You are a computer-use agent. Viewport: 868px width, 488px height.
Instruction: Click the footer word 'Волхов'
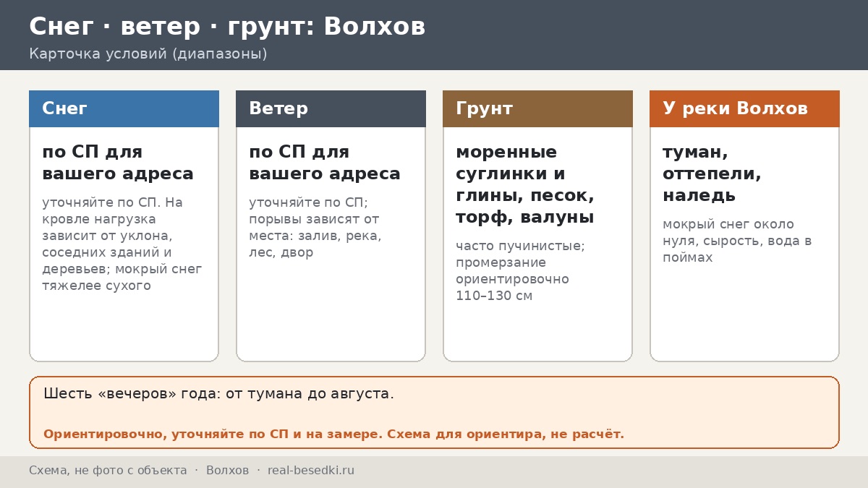pyautogui.click(x=227, y=471)
